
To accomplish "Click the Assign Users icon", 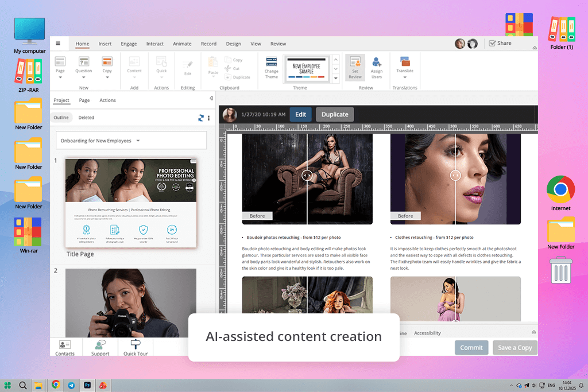I will 377,62.
